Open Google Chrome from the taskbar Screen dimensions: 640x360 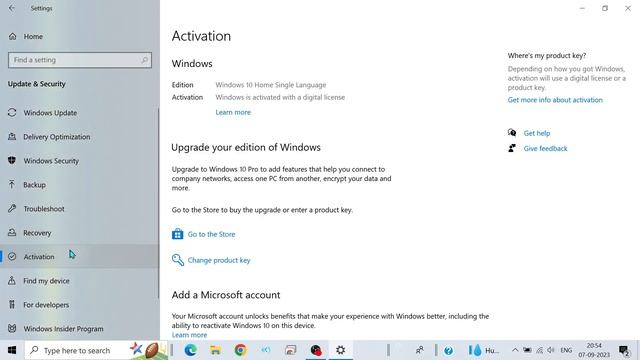click(x=240, y=350)
